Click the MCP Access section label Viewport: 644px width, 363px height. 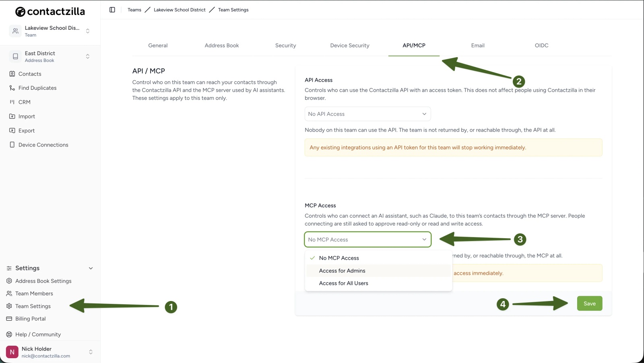[320, 205]
